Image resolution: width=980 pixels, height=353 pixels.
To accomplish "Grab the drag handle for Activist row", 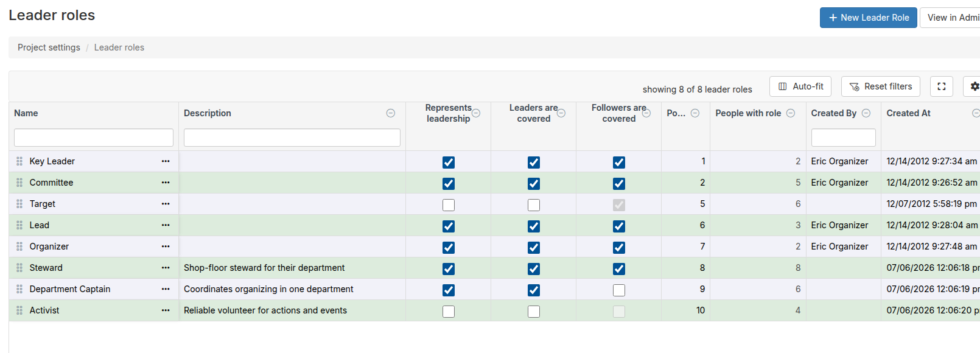I will point(19,310).
